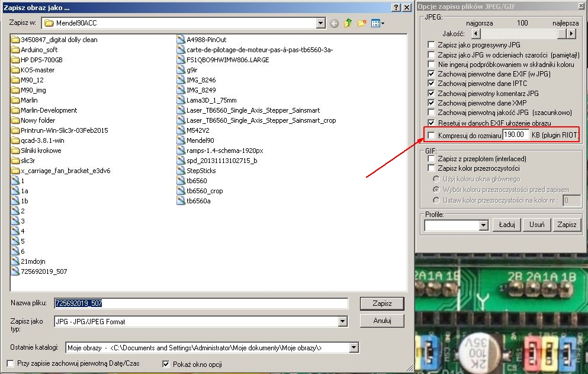Screen dimensions: 588x374
Task: Click the back navigation arrow icon
Action: click(334, 24)
